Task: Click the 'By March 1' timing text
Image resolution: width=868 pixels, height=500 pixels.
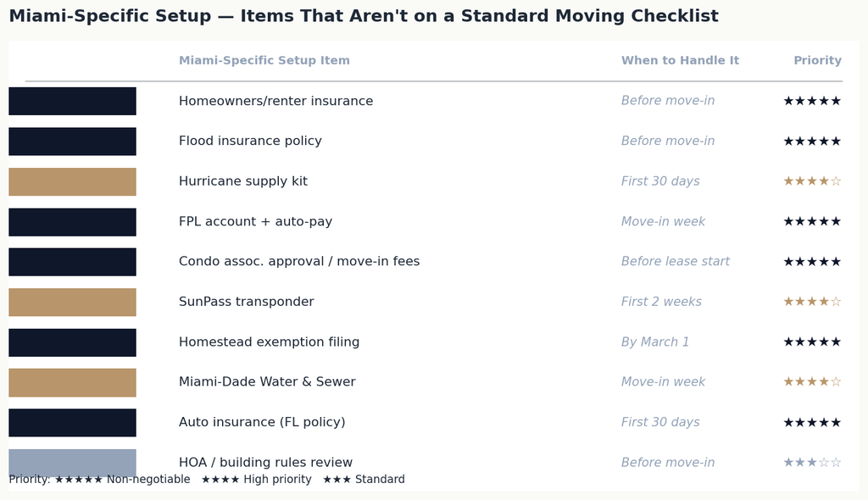Action: (x=655, y=342)
